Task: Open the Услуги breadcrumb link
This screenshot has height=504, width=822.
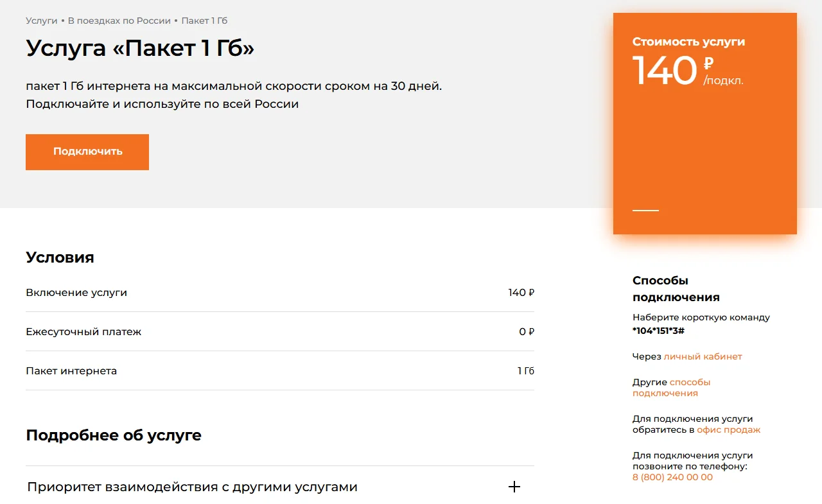Action: (42, 21)
